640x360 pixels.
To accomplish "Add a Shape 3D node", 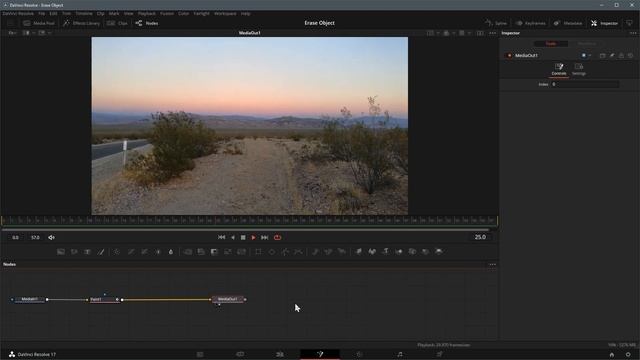I will 372,252.
